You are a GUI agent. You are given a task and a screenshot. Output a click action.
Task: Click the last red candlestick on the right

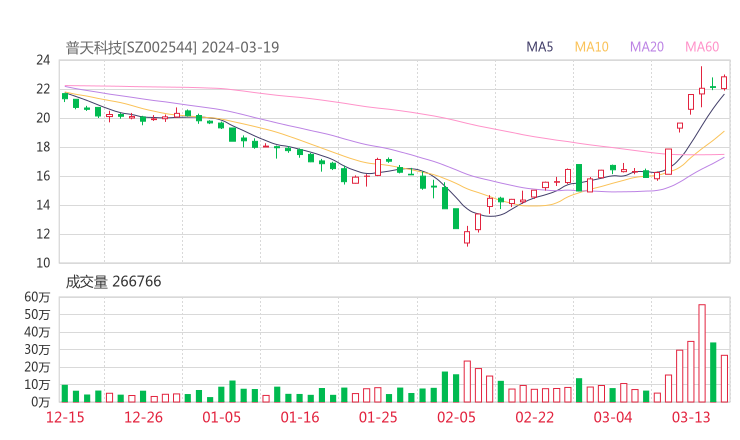[x=724, y=82]
